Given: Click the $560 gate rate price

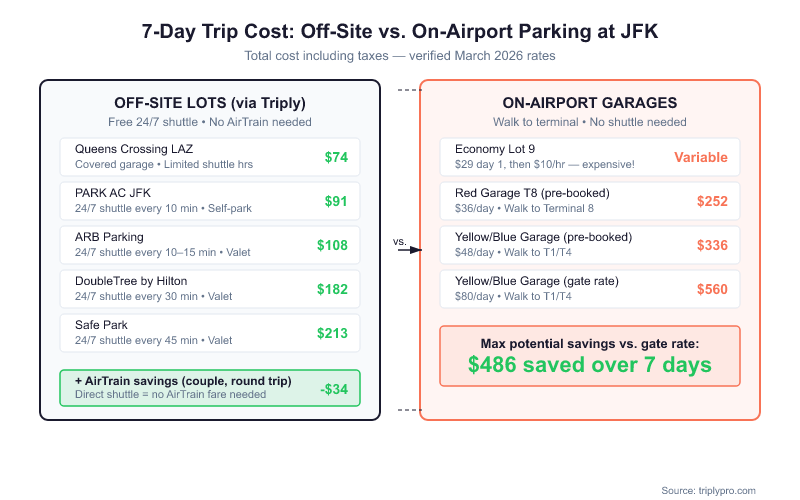Looking at the screenshot, I should [x=714, y=289].
